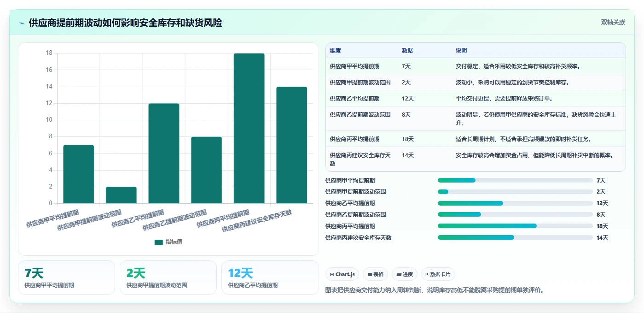The height and width of the screenshot is (313, 644).
Task: Click the footer note 图表把供应商交付能力纳入周转判断
Action: [435, 290]
